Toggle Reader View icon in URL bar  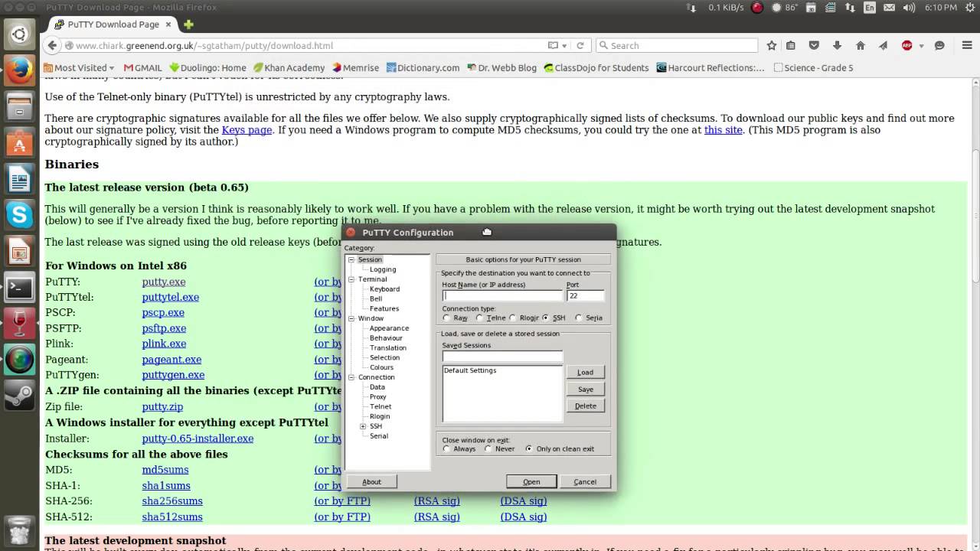coord(553,46)
